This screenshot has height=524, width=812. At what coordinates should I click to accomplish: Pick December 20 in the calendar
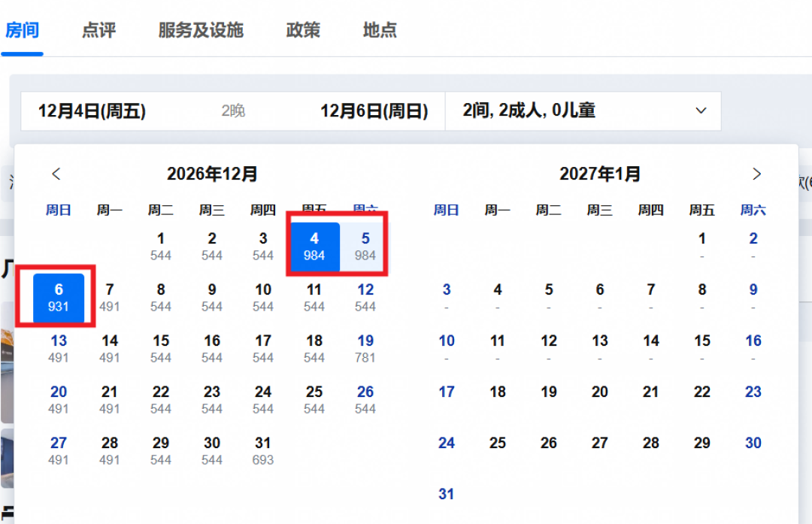coord(59,400)
